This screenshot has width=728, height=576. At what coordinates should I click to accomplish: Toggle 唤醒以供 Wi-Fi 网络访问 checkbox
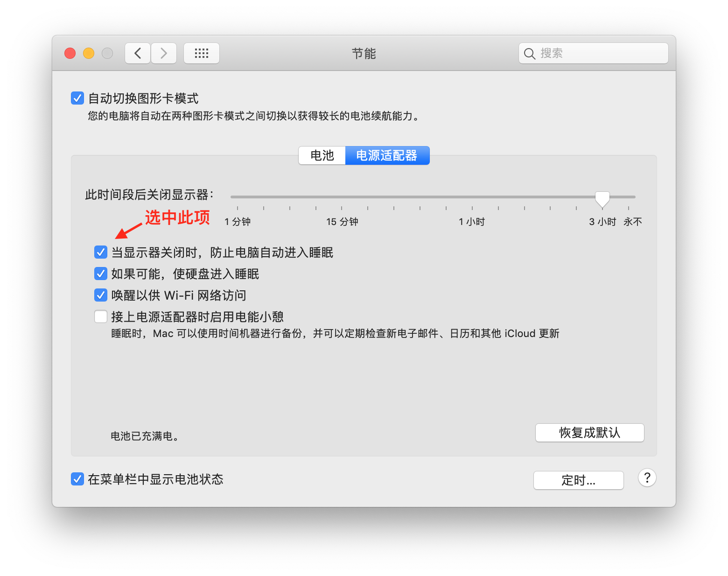pyautogui.click(x=101, y=295)
